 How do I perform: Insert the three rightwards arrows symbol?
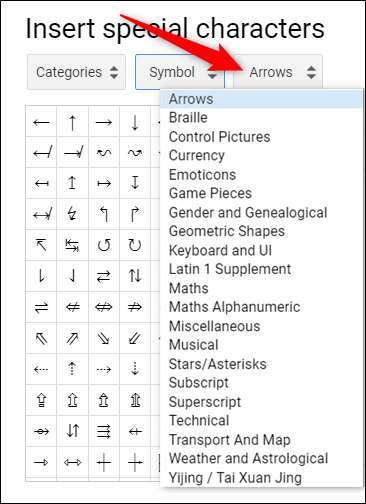(104, 431)
